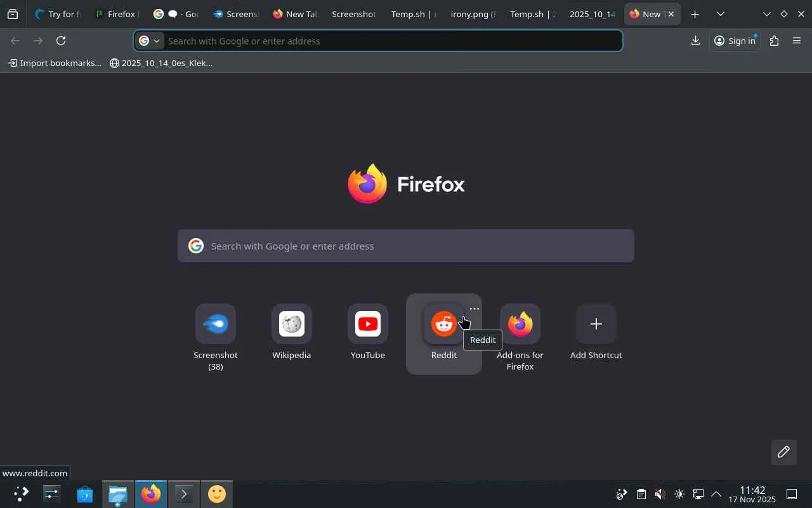
Task: Expand hidden system tray icons
Action: (x=716, y=494)
